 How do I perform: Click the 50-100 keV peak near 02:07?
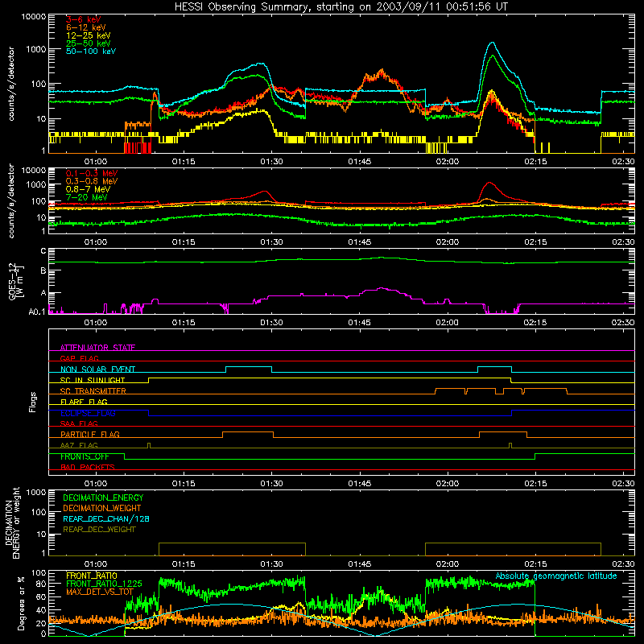coord(492,43)
